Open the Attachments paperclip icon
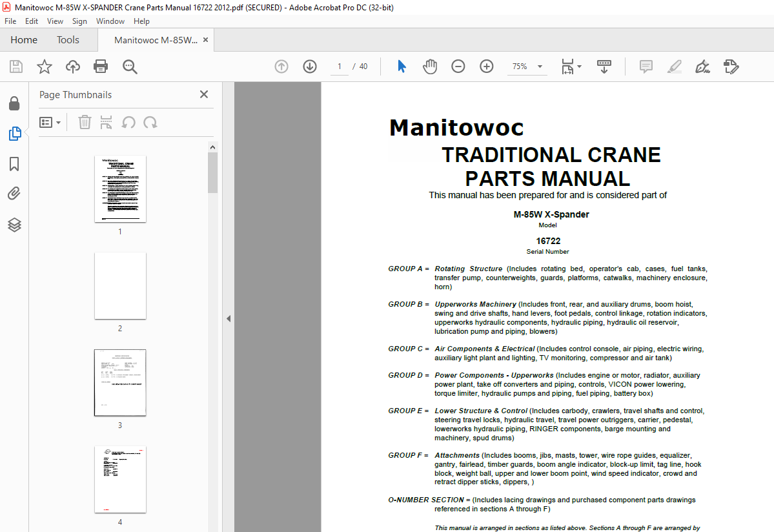Screen dimensions: 774x532 point(14,194)
